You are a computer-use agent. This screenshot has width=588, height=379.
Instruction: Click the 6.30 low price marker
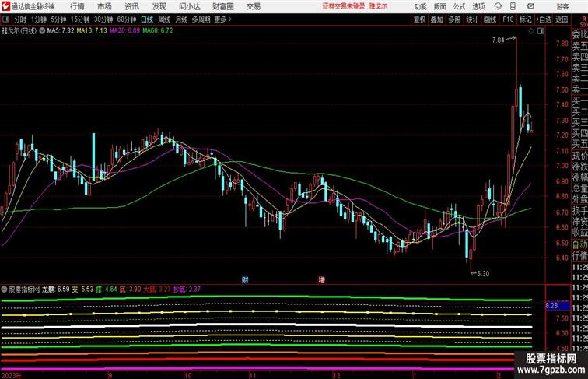483,274
